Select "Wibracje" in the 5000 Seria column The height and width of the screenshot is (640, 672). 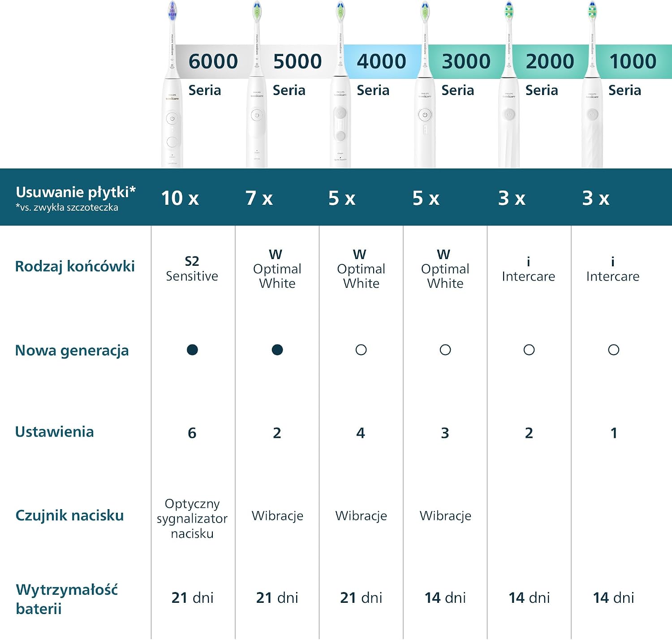click(x=277, y=516)
